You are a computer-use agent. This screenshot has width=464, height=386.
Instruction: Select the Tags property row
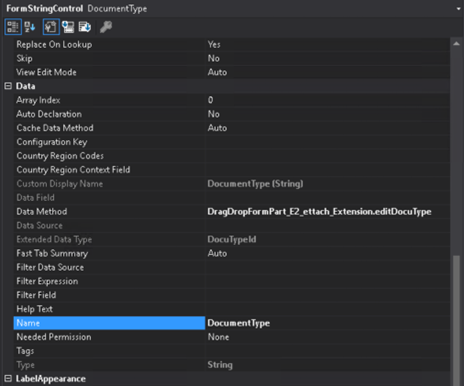click(25, 351)
